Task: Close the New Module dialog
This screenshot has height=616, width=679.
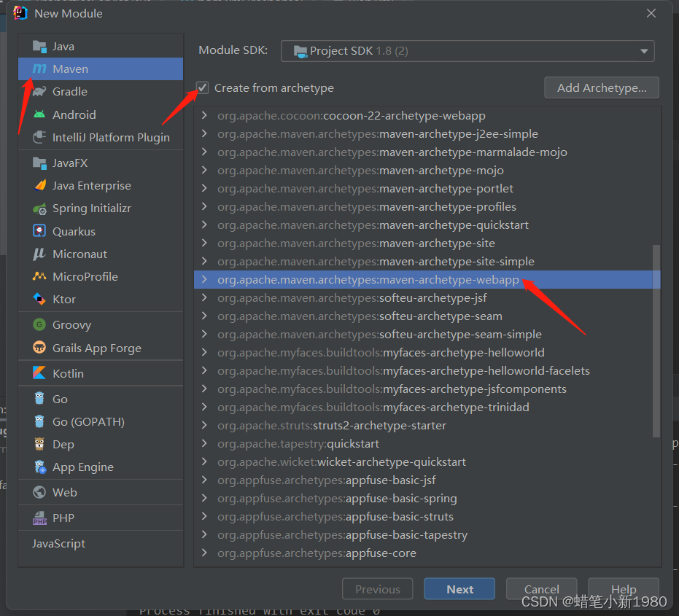Action: click(x=651, y=13)
